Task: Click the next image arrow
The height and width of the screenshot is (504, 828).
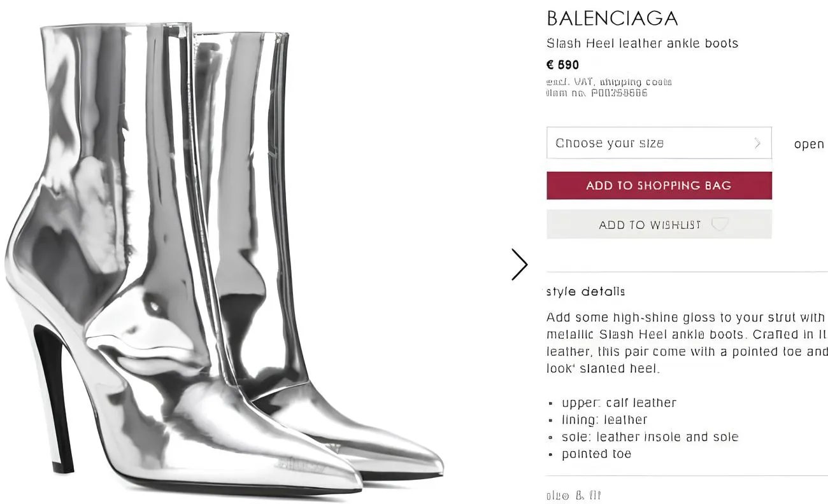Action: (520, 264)
